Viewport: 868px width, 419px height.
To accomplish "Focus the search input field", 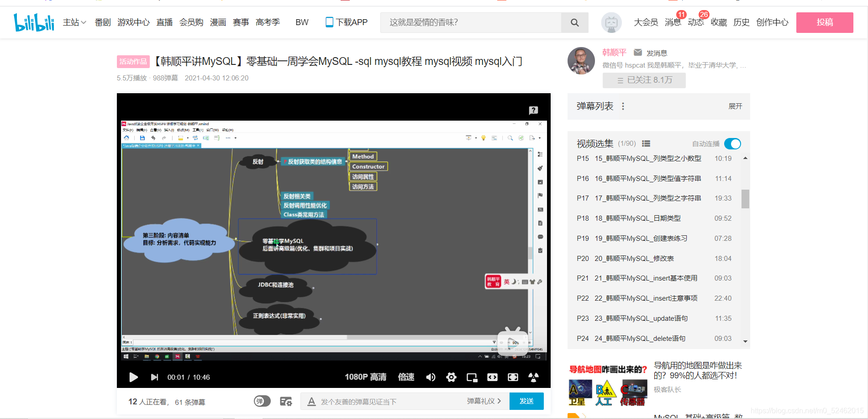I will [470, 22].
